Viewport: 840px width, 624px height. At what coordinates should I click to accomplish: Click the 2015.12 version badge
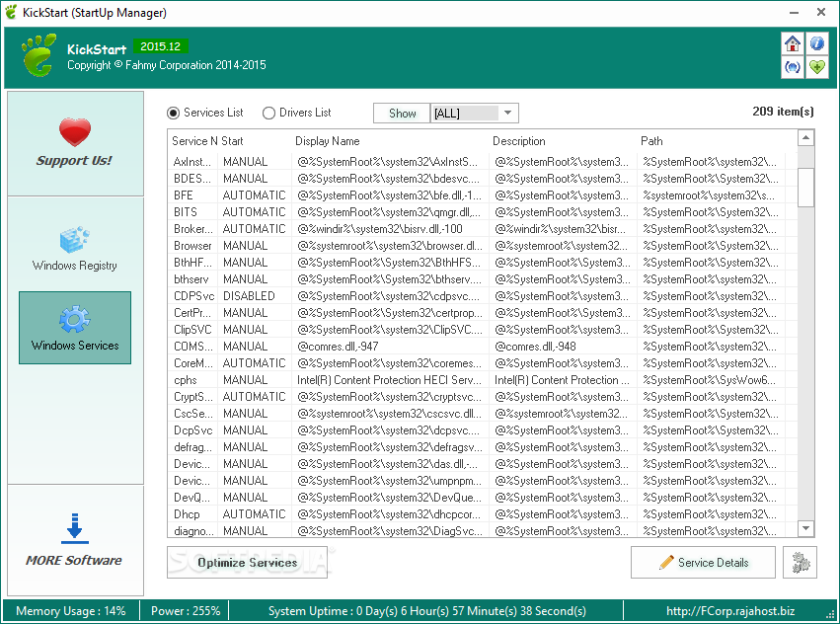[x=160, y=46]
